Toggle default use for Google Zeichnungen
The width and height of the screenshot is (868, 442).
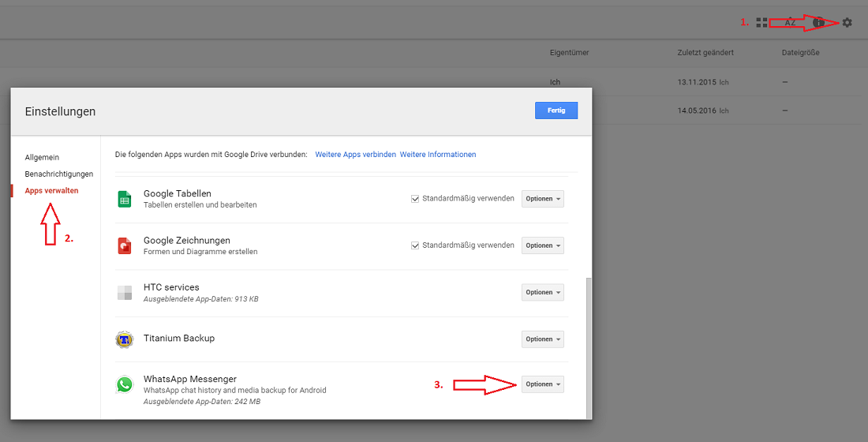pyautogui.click(x=414, y=245)
